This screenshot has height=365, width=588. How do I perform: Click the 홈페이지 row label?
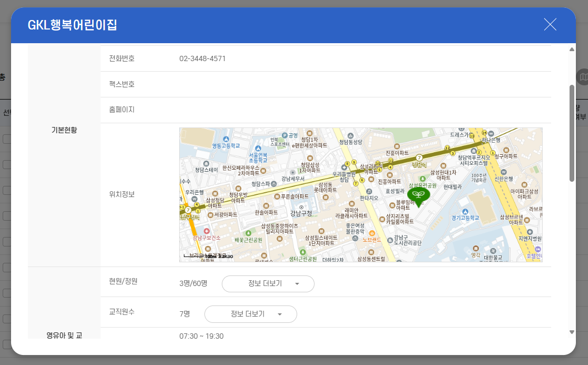coord(122,110)
